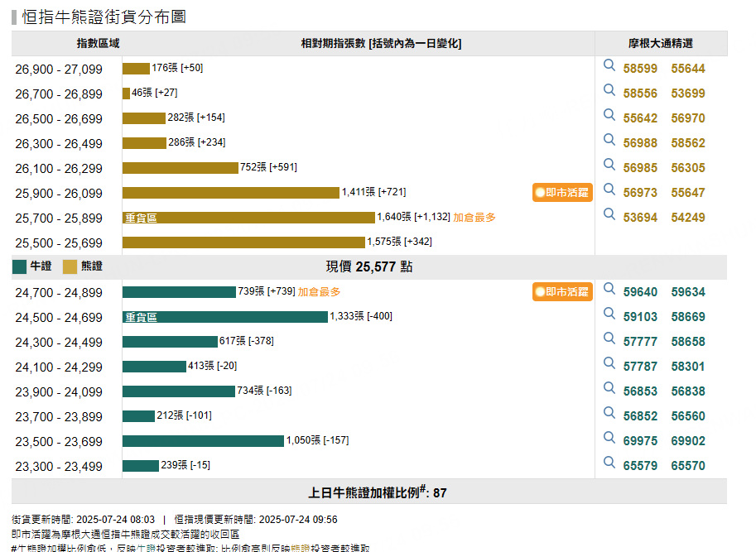Select bear warrant 56305

[x=688, y=168]
